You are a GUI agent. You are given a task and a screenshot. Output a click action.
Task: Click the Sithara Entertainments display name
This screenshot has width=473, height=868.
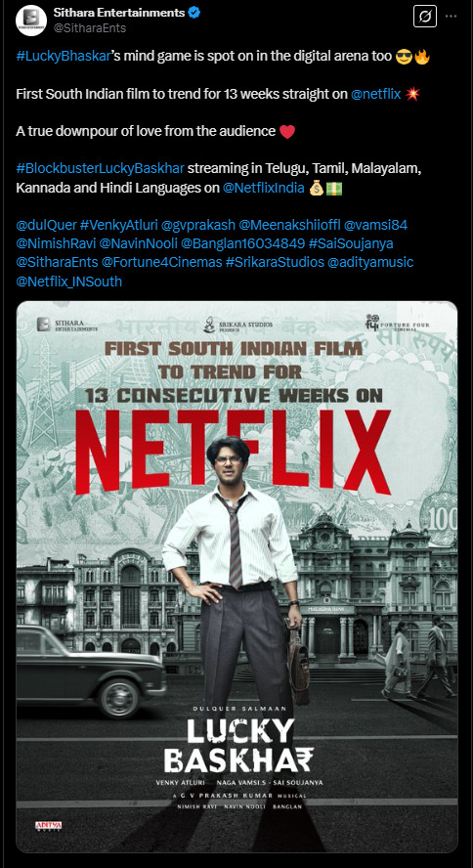click(119, 12)
